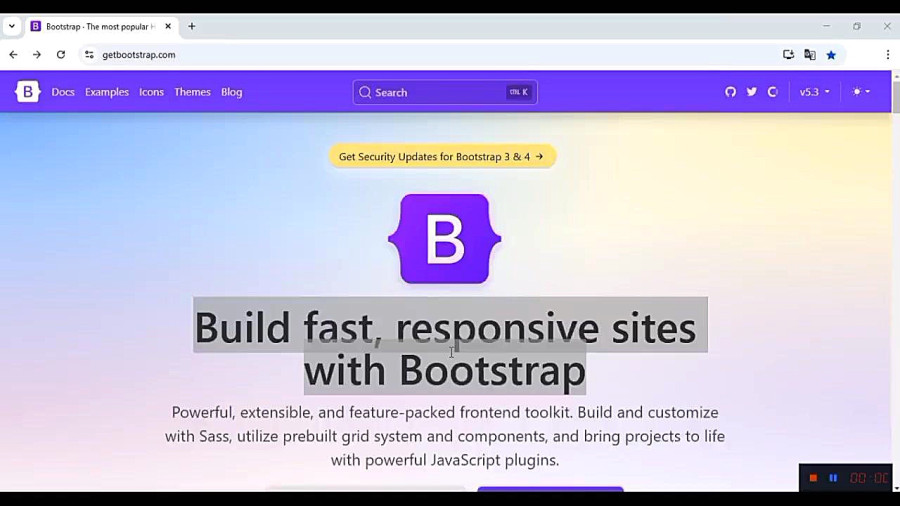
Task: Open the Open Collective icon link
Action: pyautogui.click(x=773, y=92)
